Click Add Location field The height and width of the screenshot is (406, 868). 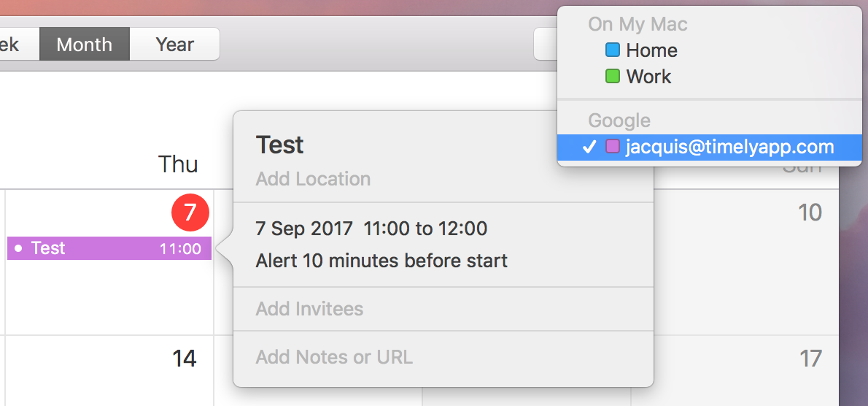(x=314, y=179)
